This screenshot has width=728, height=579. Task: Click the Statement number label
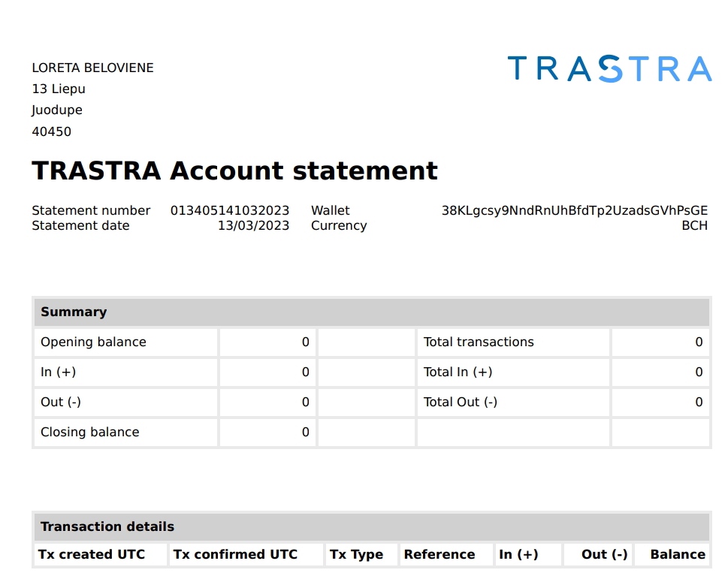(x=91, y=210)
